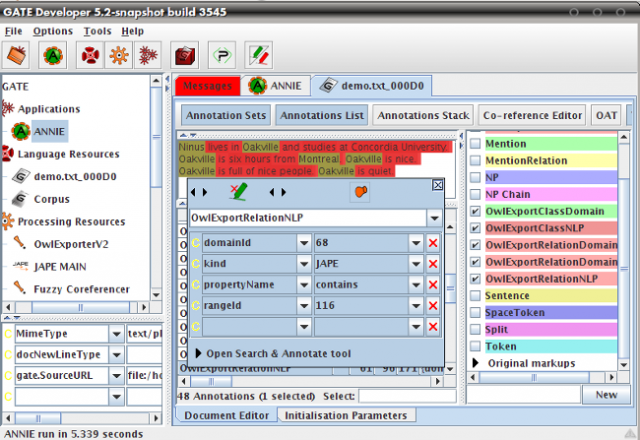Delete the domainId feature with red X
Viewport: 640px width, 440px height.
(x=433, y=243)
